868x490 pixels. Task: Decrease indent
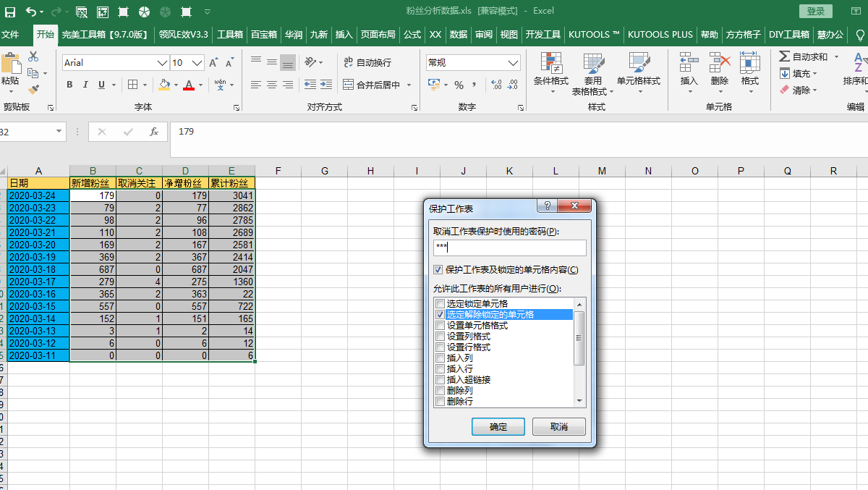(x=310, y=85)
